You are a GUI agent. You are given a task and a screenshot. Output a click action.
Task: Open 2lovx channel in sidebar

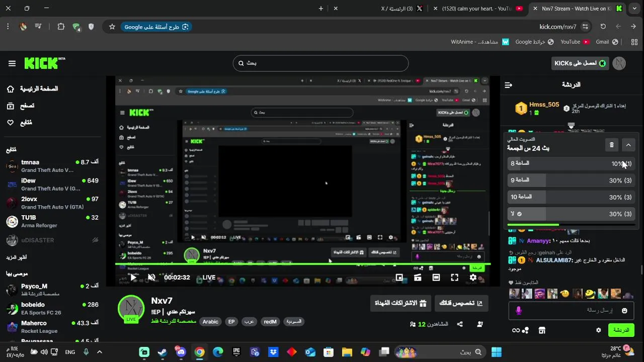coord(52,203)
